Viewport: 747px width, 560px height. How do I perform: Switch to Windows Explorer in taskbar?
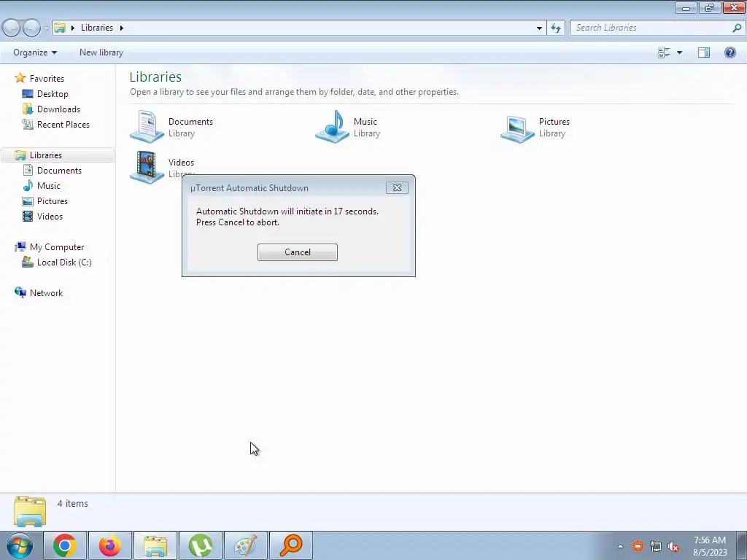155,545
